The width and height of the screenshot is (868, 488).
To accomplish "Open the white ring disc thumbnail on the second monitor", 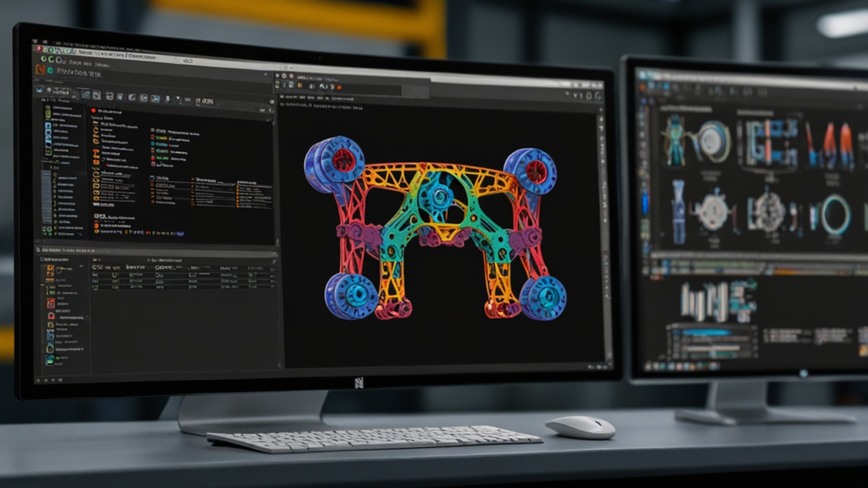I will (712, 142).
